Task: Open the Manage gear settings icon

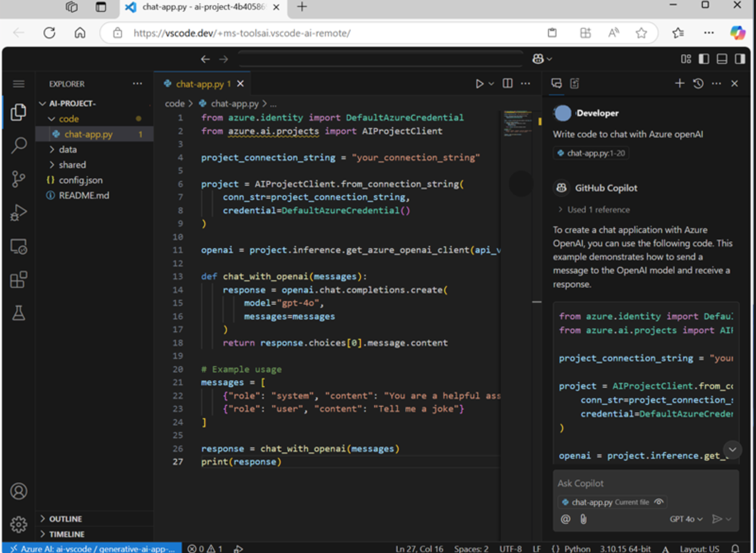Action: point(18,524)
